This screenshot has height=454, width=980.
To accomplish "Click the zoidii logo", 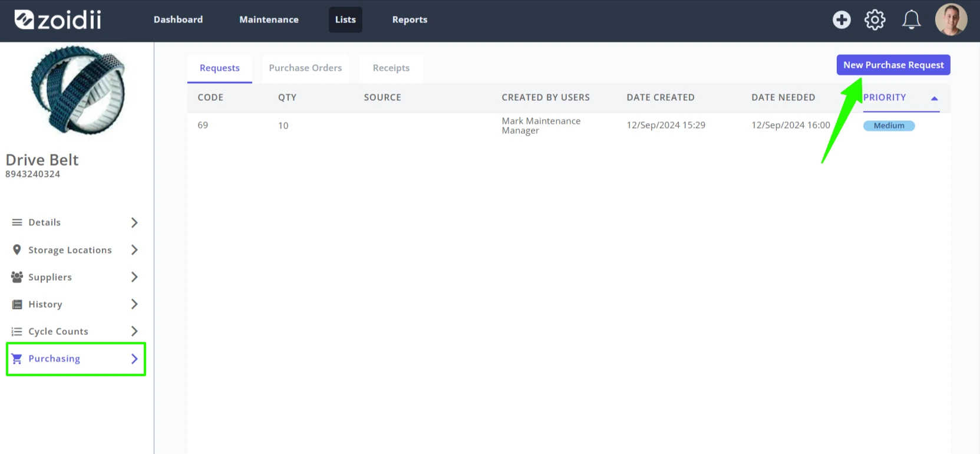I will pyautogui.click(x=58, y=19).
